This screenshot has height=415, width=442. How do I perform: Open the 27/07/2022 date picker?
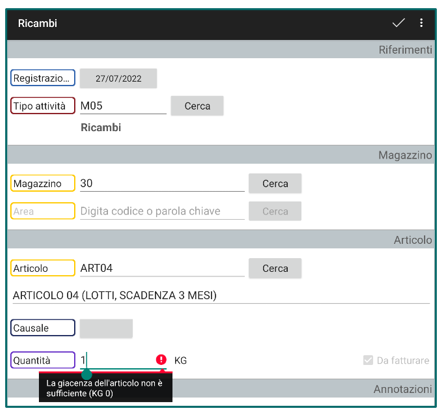pos(118,78)
